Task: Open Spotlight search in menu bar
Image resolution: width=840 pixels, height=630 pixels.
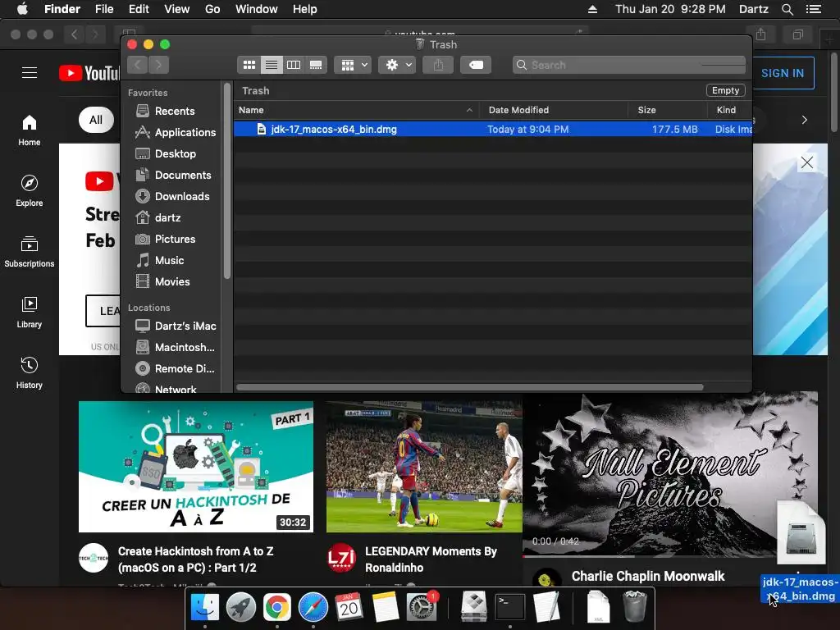Action: click(787, 9)
